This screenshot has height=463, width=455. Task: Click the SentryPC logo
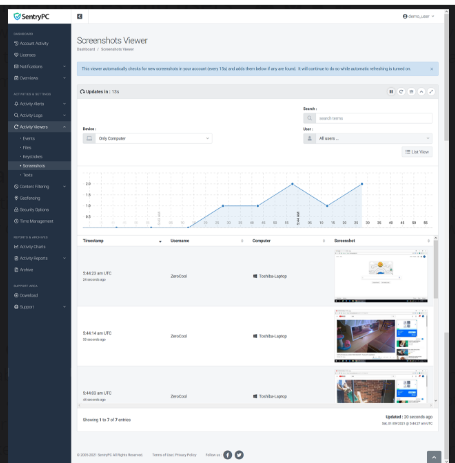click(x=31, y=16)
